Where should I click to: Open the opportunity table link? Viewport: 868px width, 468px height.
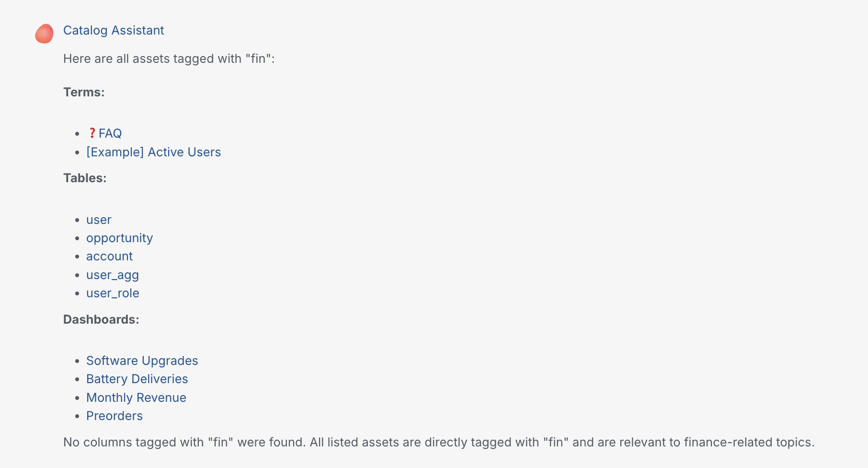pyautogui.click(x=119, y=238)
